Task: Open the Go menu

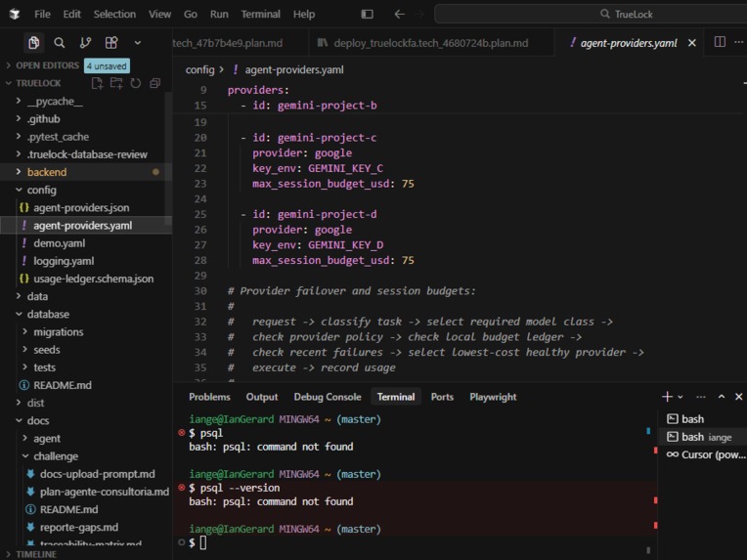Action: pos(190,15)
